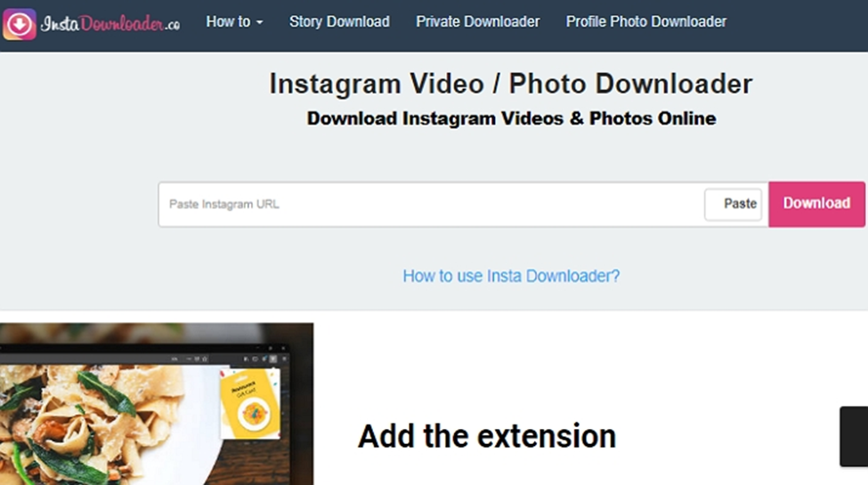Click Download Instagram Videos & Photos Online subtitle
This screenshot has height=485, width=868.
pyautogui.click(x=511, y=118)
